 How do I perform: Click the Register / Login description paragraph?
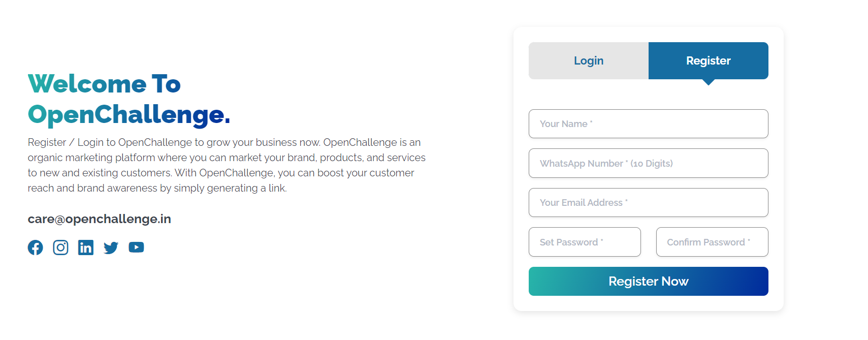[x=227, y=165]
